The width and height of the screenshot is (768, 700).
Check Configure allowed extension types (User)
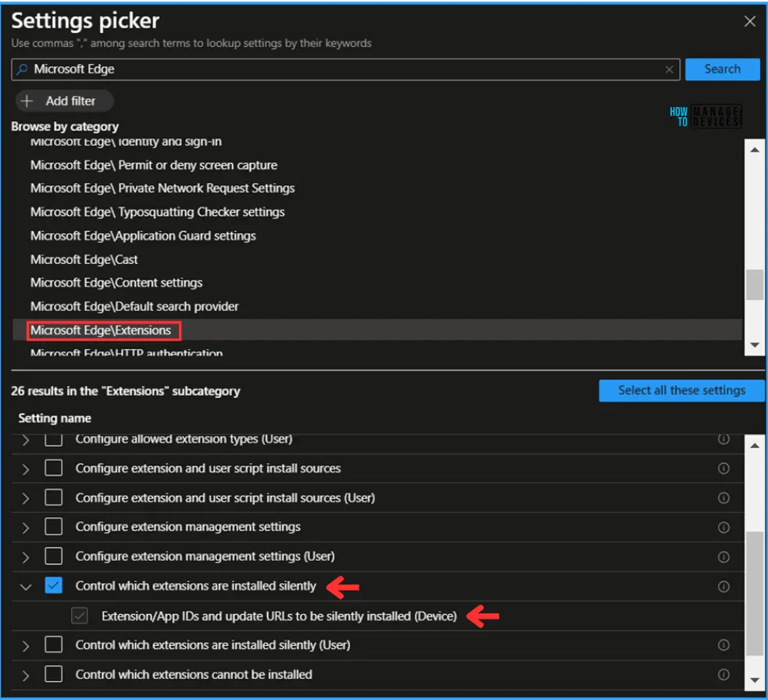tap(53, 439)
